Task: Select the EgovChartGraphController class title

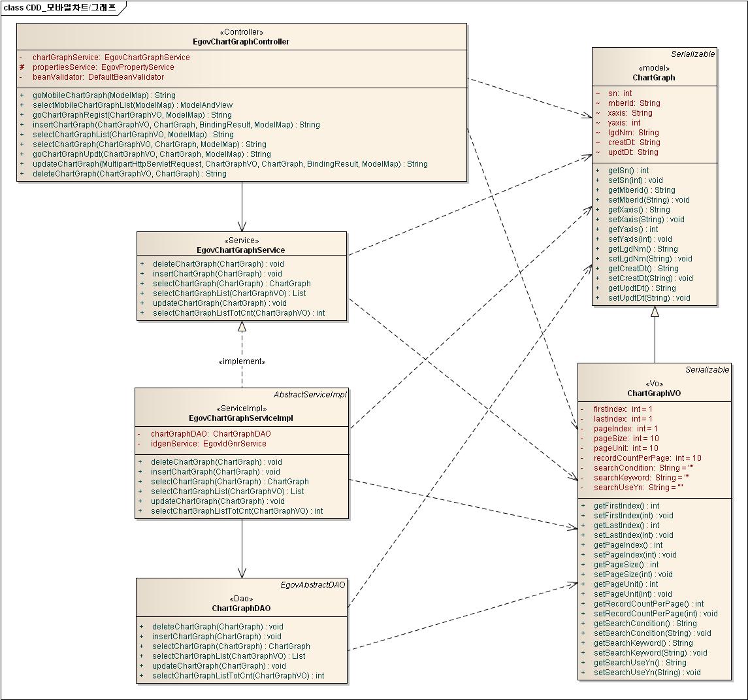Action: [x=242, y=42]
